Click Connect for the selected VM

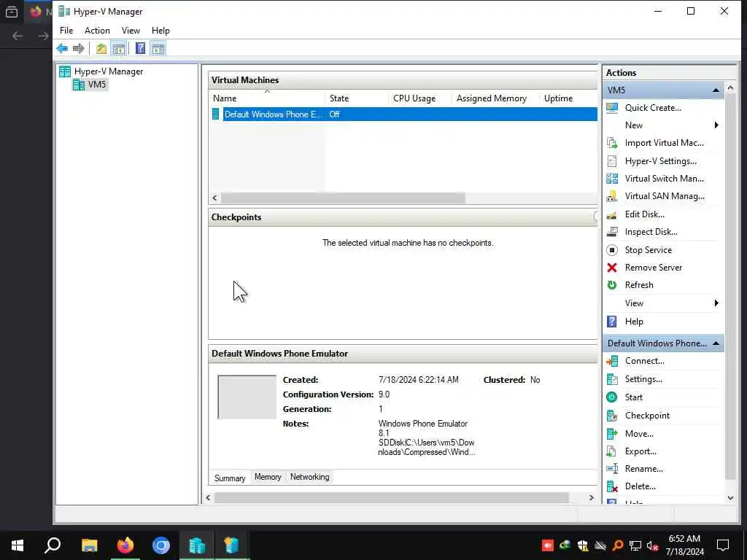(x=644, y=361)
